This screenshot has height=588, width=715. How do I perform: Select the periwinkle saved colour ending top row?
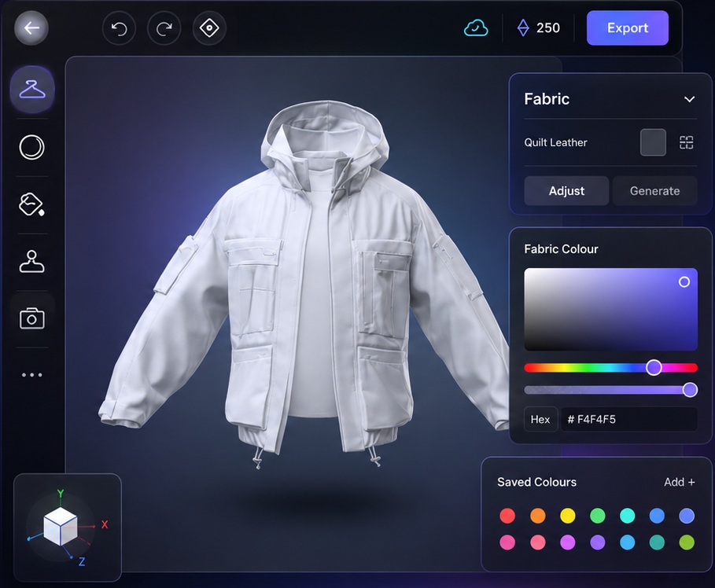pos(687,516)
